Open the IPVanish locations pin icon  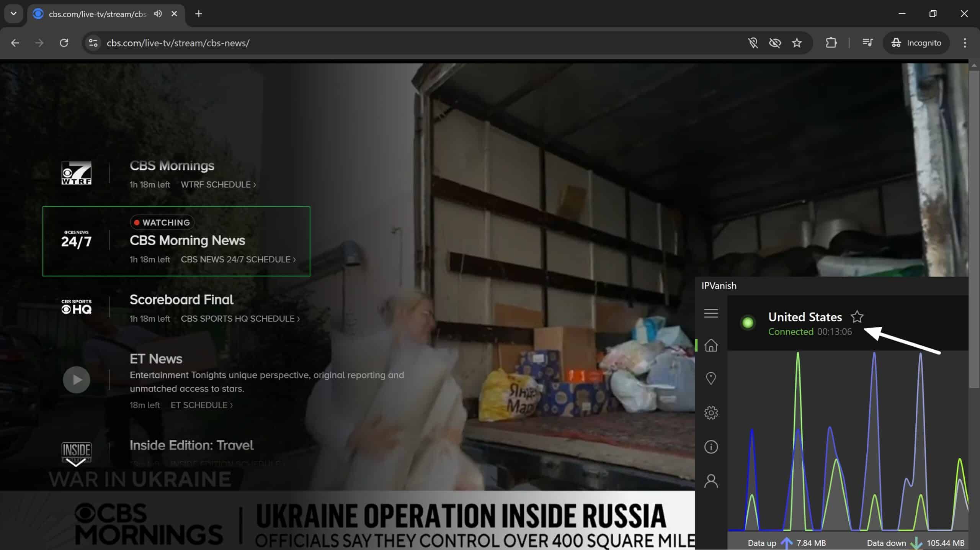coord(711,379)
